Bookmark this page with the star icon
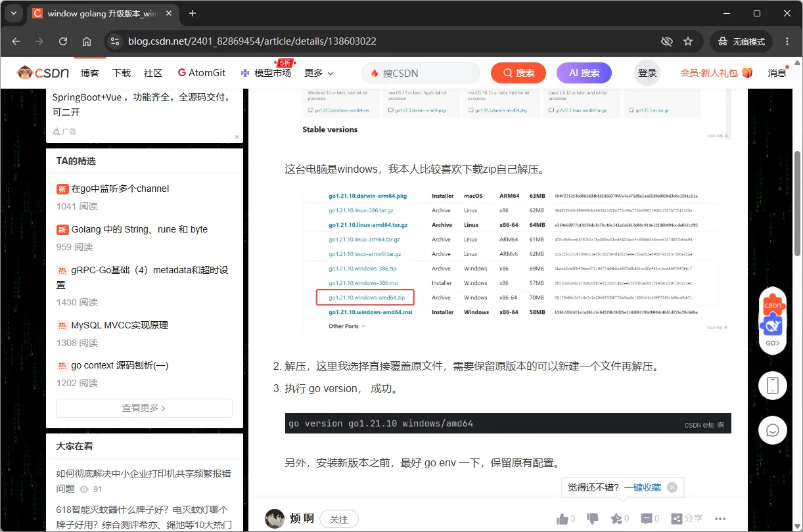The image size is (803, 532). [x=688, y=41]
